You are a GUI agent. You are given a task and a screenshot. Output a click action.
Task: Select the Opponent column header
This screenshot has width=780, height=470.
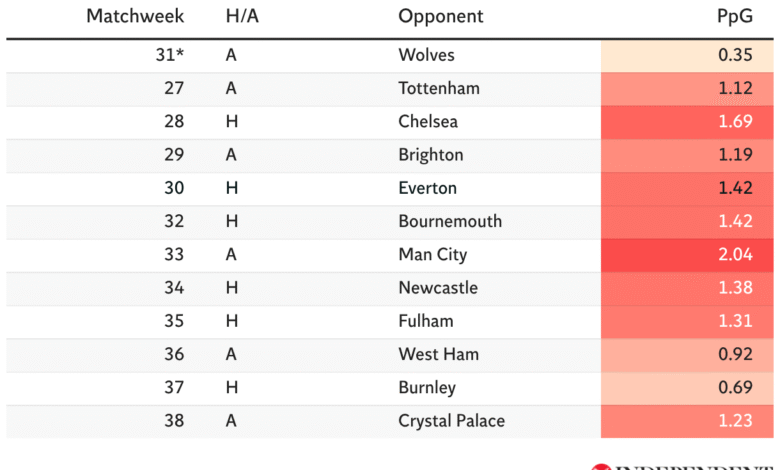coord(440,17)
